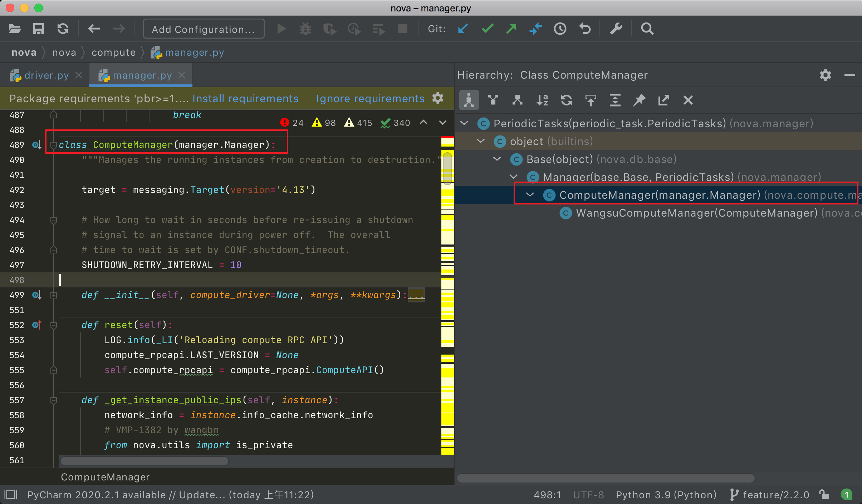Click the compute breadcrumb item
Screen dimensions: 862x504
tap(114, 53)
